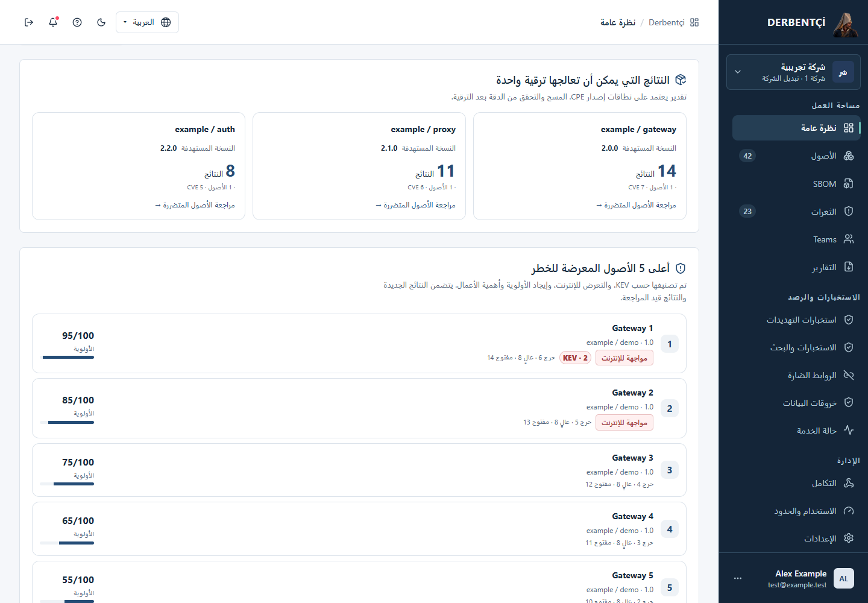This screenshot has height=603, width=868.
Task: Select نظرة عامة in the sidebar
Action: pos(796,128)
